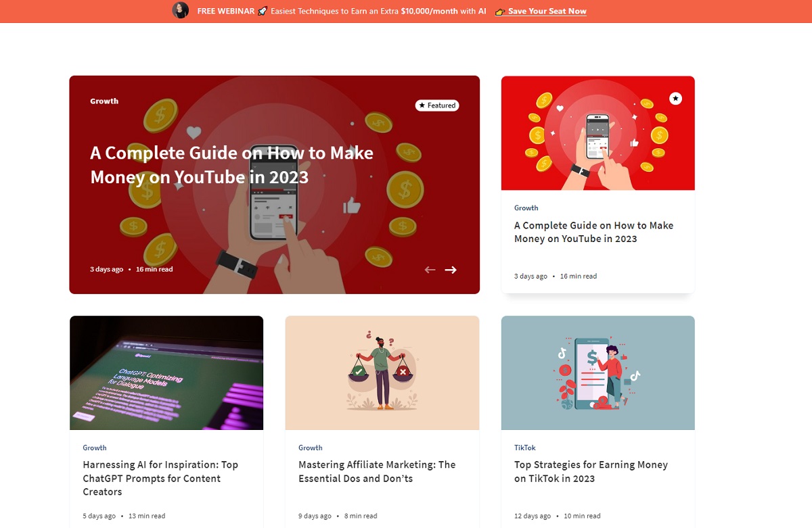Click '9 days ago' on affiliate card
This screenshot has width=812, height=528.
(x=315, y=516)
